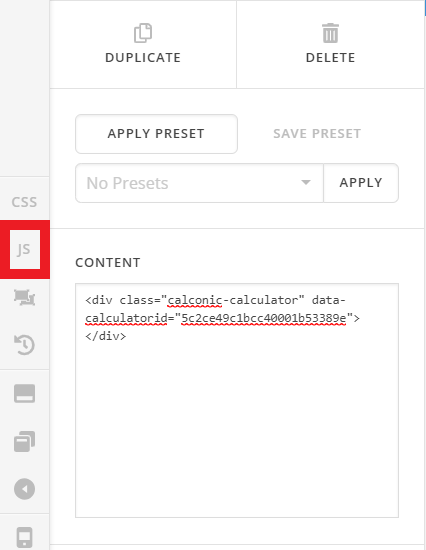Open the JS panel highlighted in red

coord(25,249)
